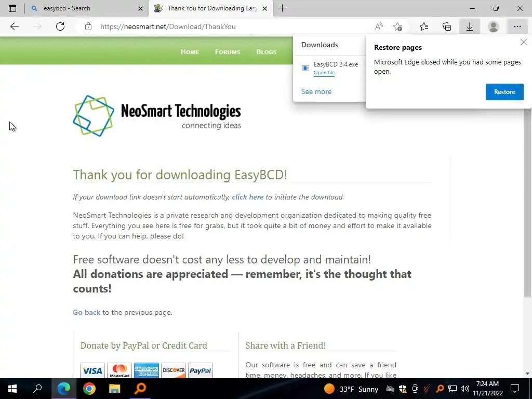Click Microsoft Edge taskbar icon

click(x=63, y=389)
